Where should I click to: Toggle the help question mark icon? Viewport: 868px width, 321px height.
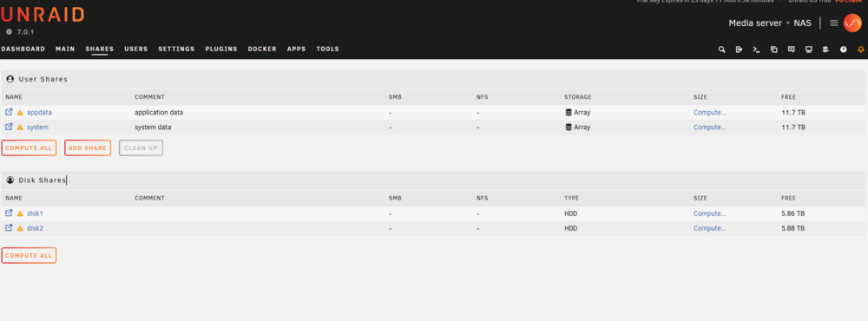[x=843, y=49]
